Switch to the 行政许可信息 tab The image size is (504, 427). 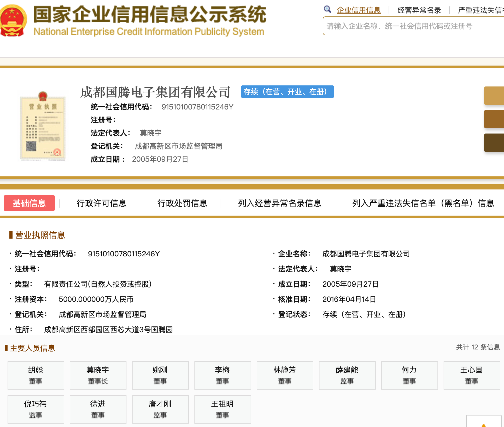pyautogui.click(x=102, y=203)
